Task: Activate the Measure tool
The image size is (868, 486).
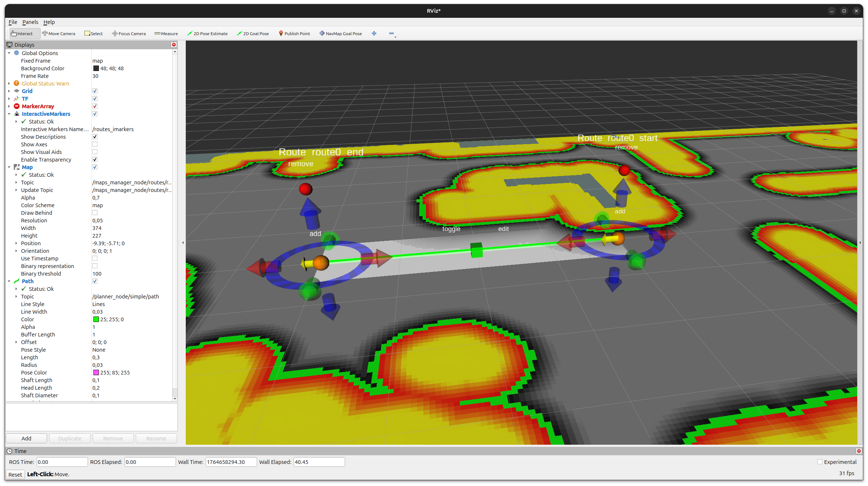Action: click(166, 33)
